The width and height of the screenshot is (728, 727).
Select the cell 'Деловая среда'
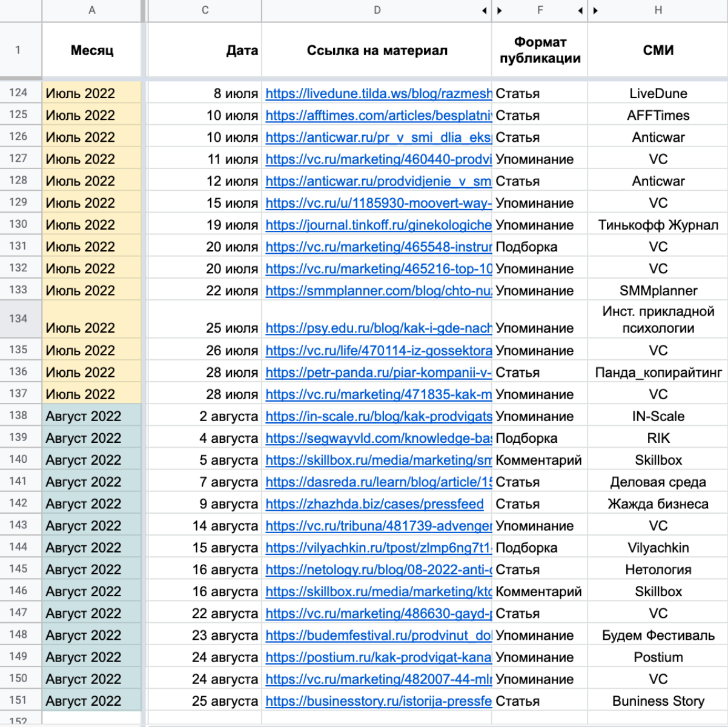tap(658, 482)
